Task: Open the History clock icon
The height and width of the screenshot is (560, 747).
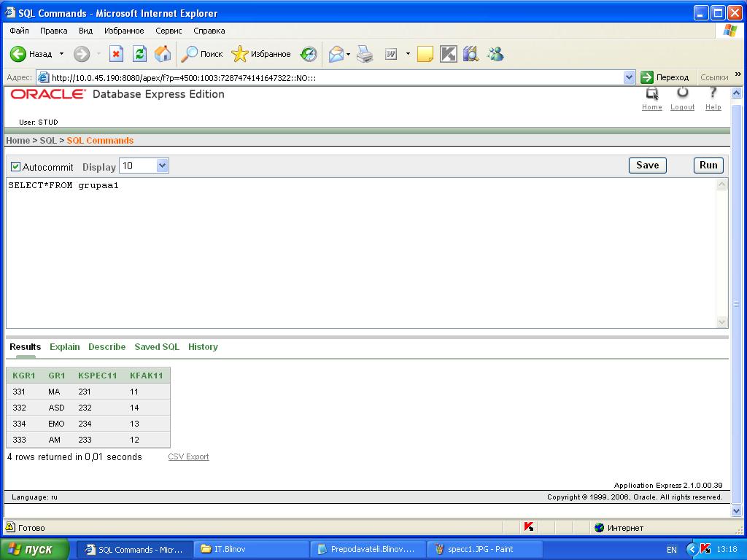Action: point(309,54)
